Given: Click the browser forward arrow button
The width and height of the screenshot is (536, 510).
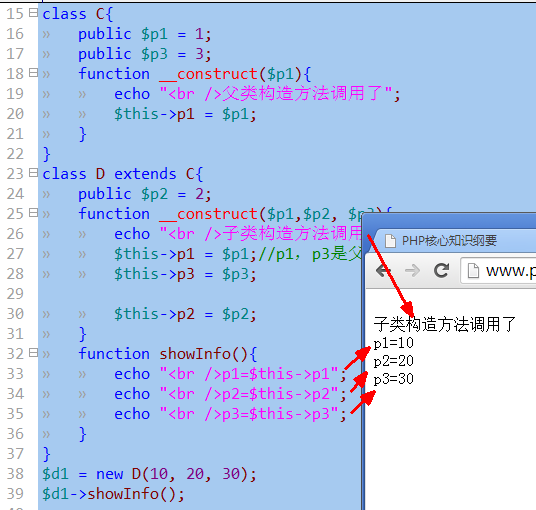Looking at the screenshot, I should pos(412,271).
